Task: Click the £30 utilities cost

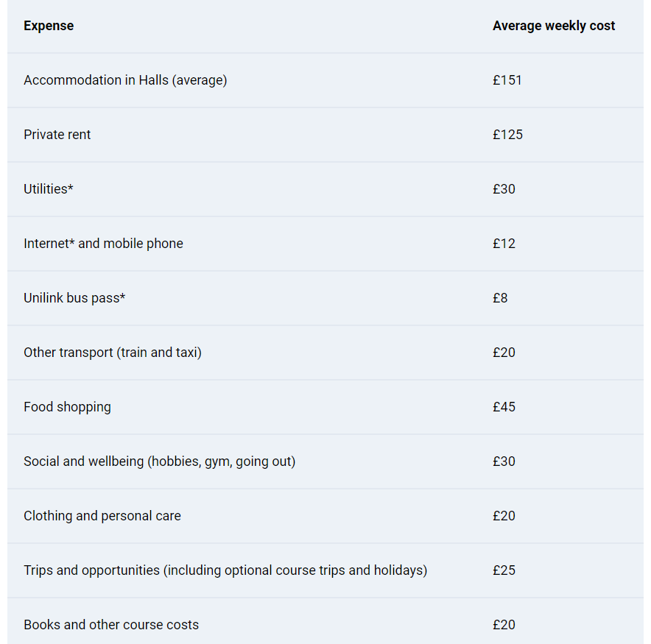Action: pyautogui.click(x=504, y=189)
